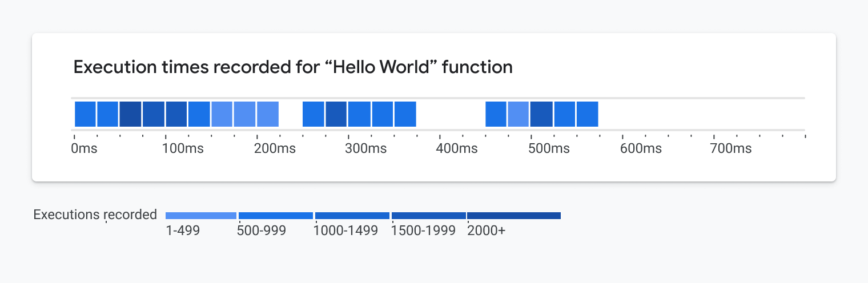The width and height of the screenshot is (868, 283).
Task: Click the dark cell just before 300ms
Action: click(336, 114)
